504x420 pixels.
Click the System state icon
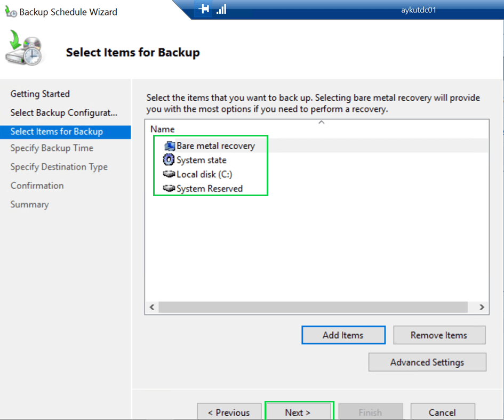(x=169, y=160)
